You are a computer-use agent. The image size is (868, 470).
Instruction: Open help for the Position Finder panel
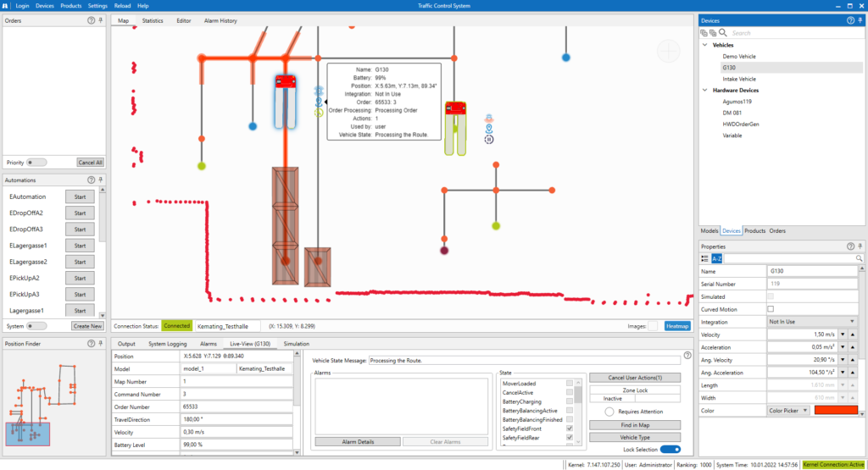coord(91,343)
